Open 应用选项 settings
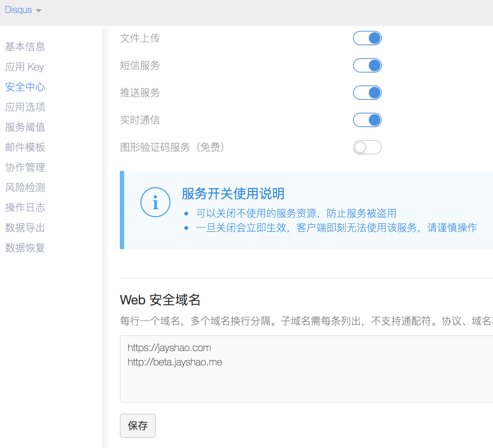493x448 pixels. coord(25,107)
